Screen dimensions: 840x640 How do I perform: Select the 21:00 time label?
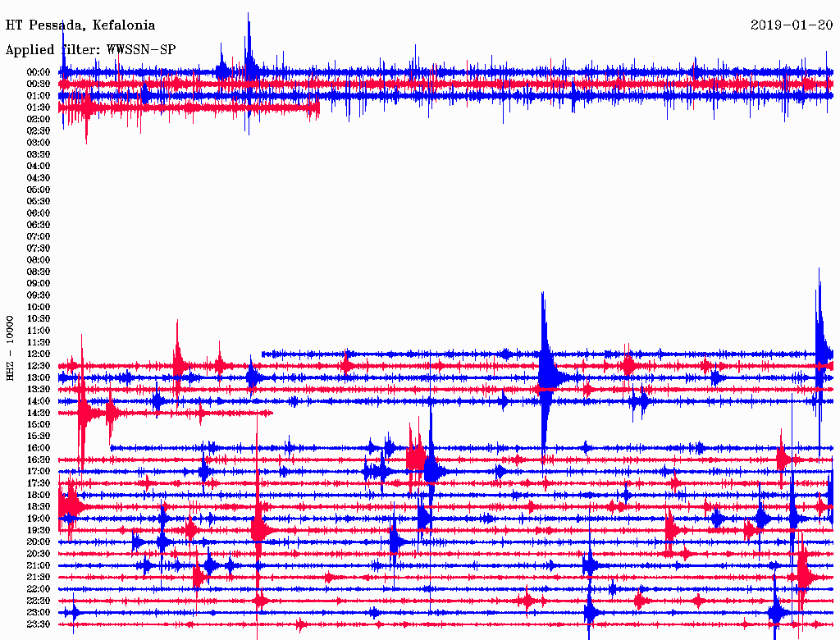coord(39,565)
